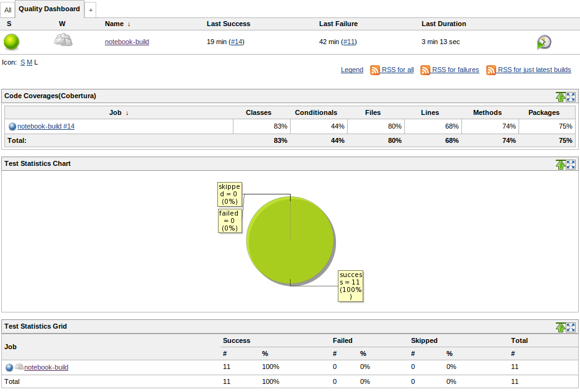This screenshot has height=392, width=580.
Task: Maximize the Test Statistics Chart portlet
Action: tap(571, 164)
